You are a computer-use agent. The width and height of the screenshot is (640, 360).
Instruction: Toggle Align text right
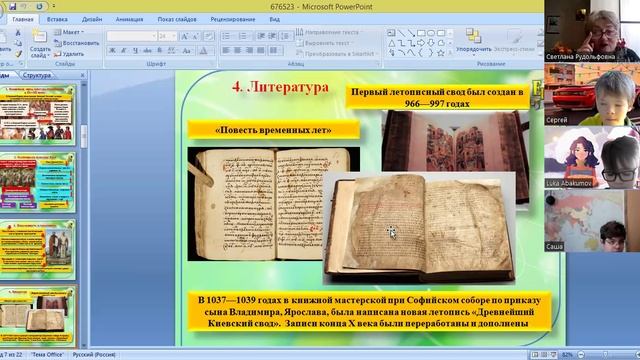click(249, 51)
